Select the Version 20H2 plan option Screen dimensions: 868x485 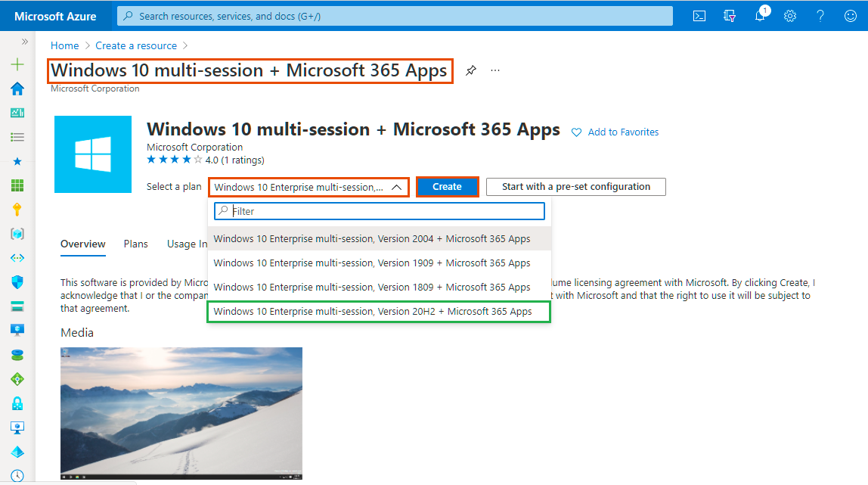click(380, 312)
